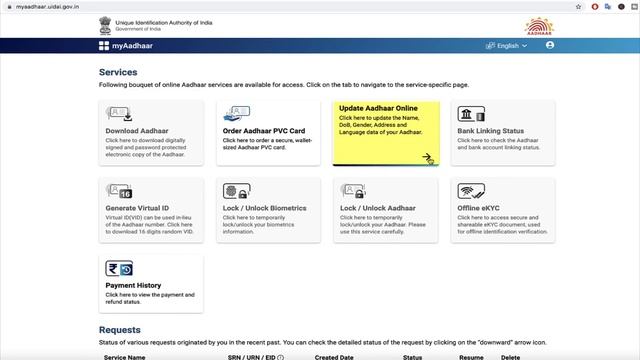Viewport: 640px width, 360px height.
Task: Open the Offline eKYC title
Action: (x=478, y=208)
